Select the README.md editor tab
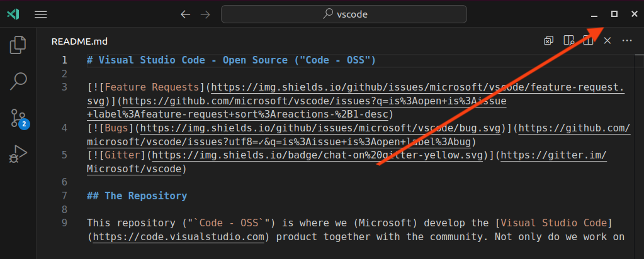This screenshot has height=259, width=644. tap(79, 41)
